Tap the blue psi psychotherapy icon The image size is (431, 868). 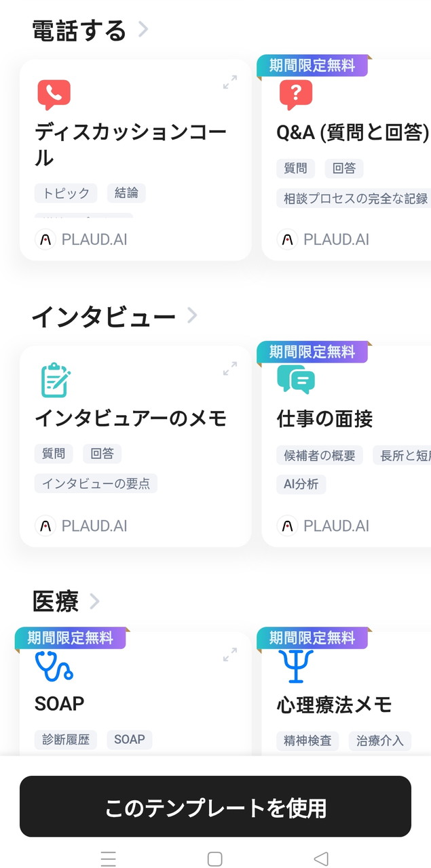[x=296, y=666]
